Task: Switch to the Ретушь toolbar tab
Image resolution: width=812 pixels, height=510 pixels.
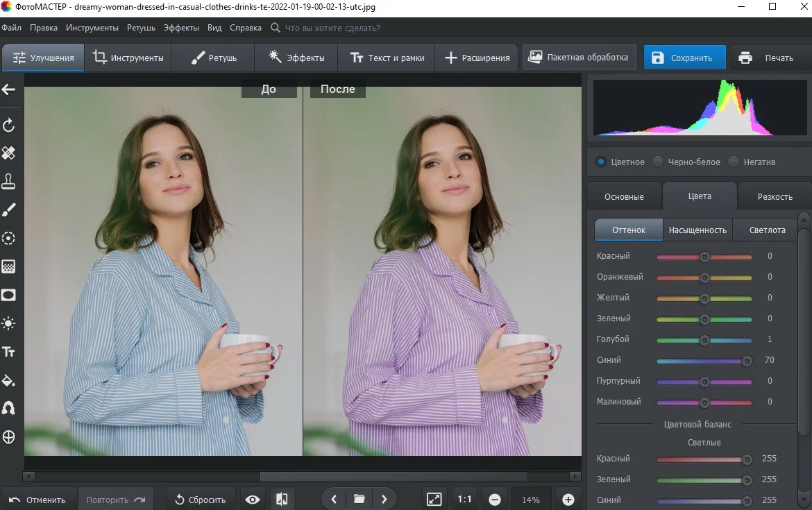Action: click(213, 58)
